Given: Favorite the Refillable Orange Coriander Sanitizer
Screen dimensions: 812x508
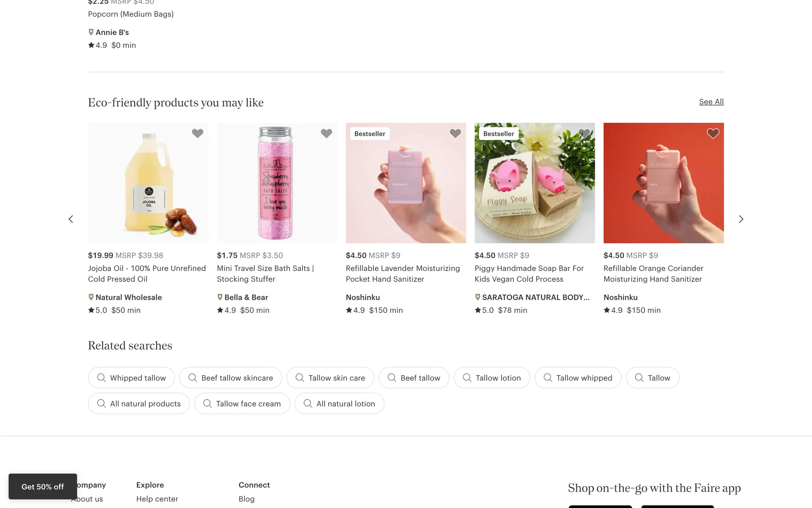Looking at the screenshot, I should [x=713, y=133].
